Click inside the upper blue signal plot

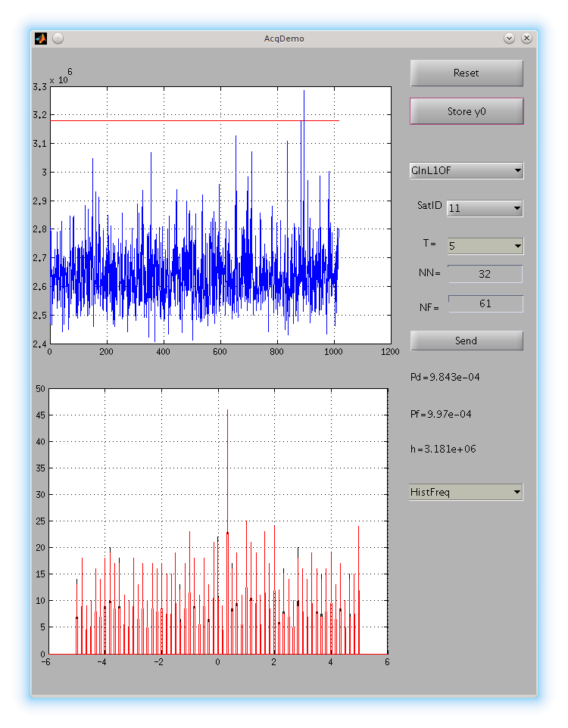(220, 216)
